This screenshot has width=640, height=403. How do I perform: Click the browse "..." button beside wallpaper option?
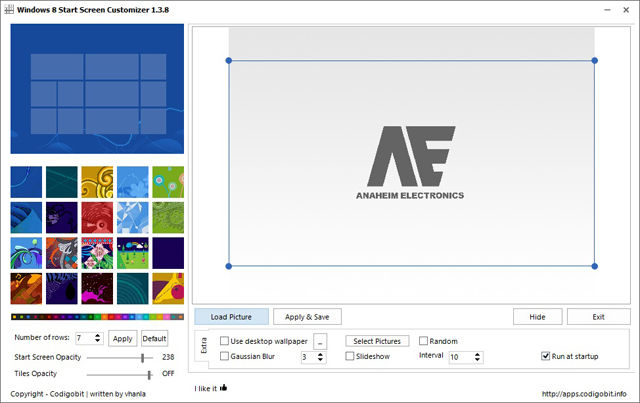coord(320,342)
